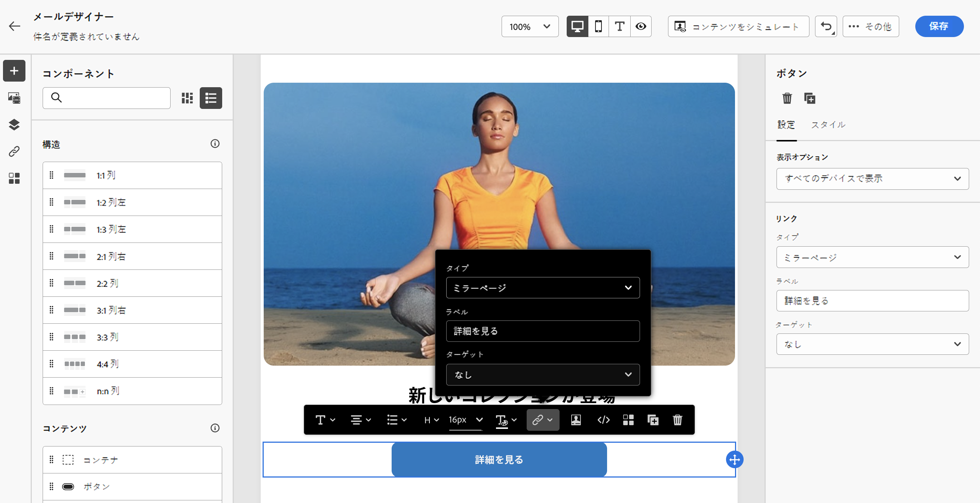
Task: Click the delete trash icon in ボタン panel
Action: 787,98
